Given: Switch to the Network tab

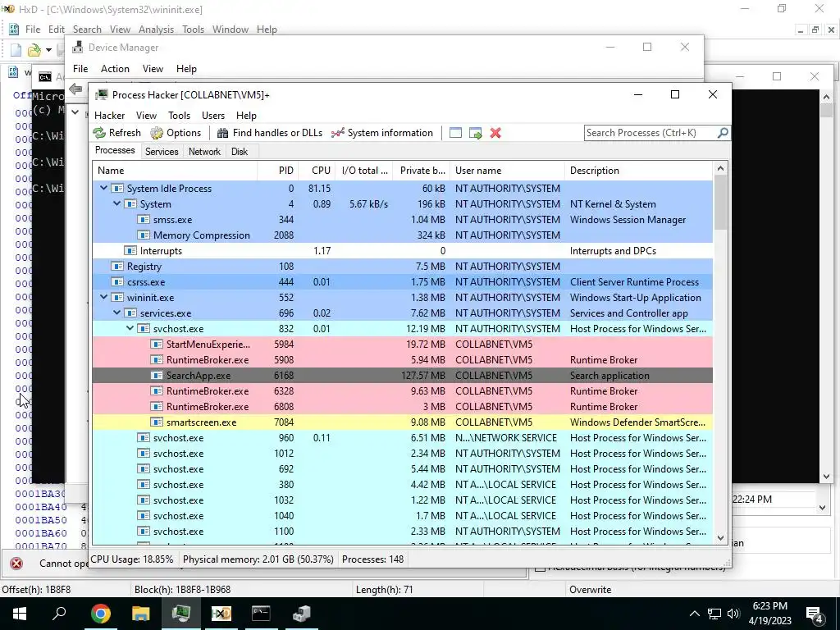Looking at the screenshot, I should 204,152.
